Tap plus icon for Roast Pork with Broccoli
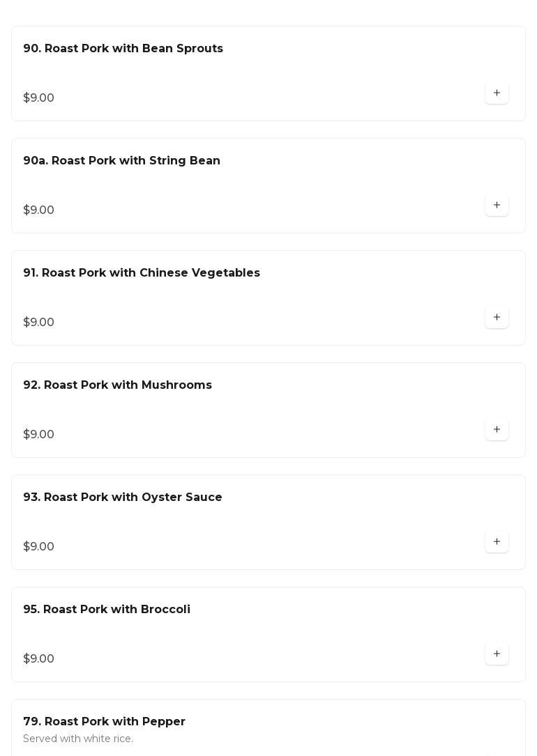Image resolution: width=537 pixels, height=756 pixels. click(497, 654)
